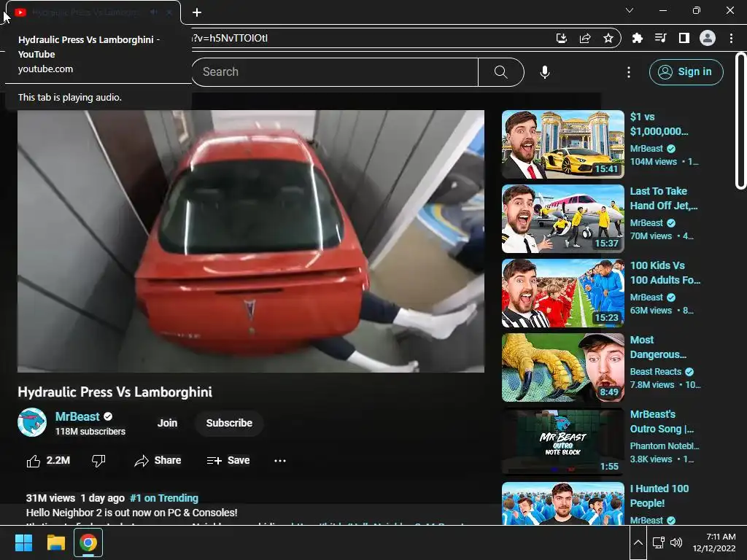Click the Hydraulic Press video player
Viewport: 747px width, 560px height.
click(251, 241)
